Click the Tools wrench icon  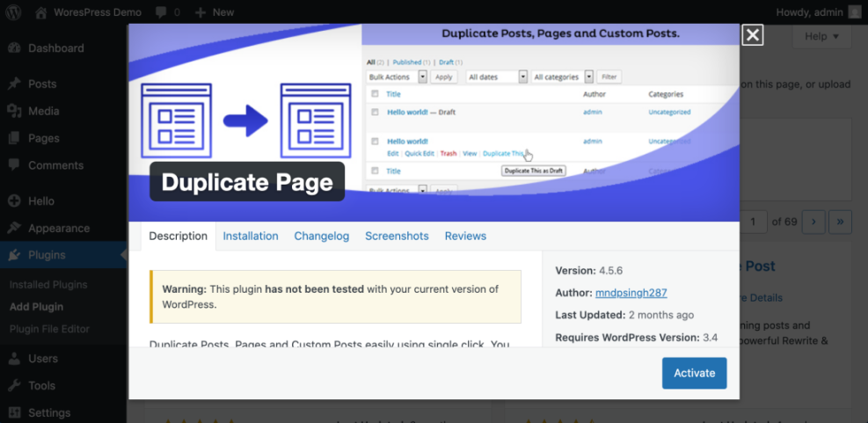click(x=14, y=385)
